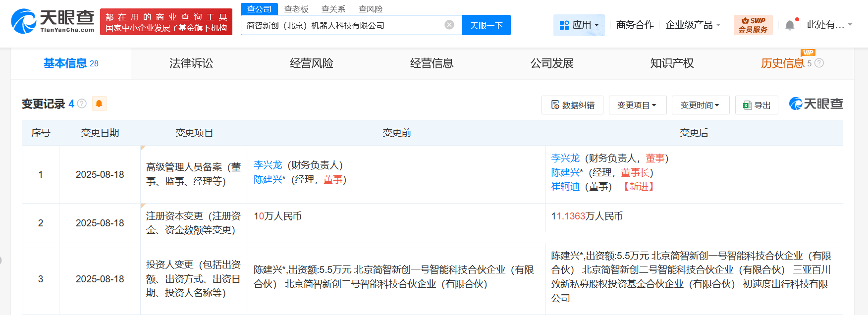The width and height of the screenshot is (868, 315).
Task: Open the 变更项目 filter dropdown
Action: click(x=637, y=105)
